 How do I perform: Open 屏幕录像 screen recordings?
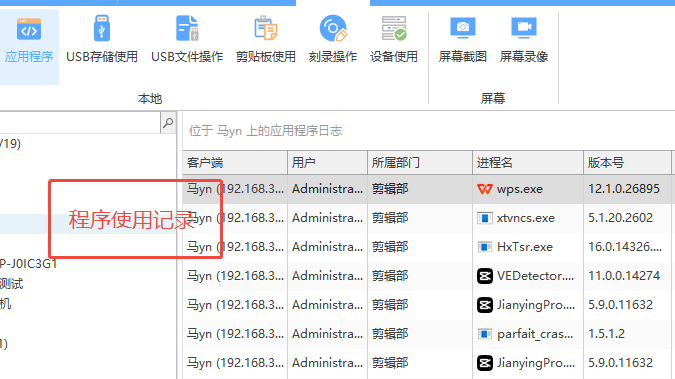coord(524,41)
